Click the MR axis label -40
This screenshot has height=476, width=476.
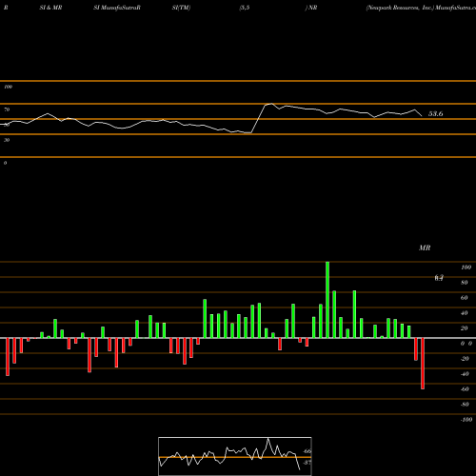pos(465,374)
